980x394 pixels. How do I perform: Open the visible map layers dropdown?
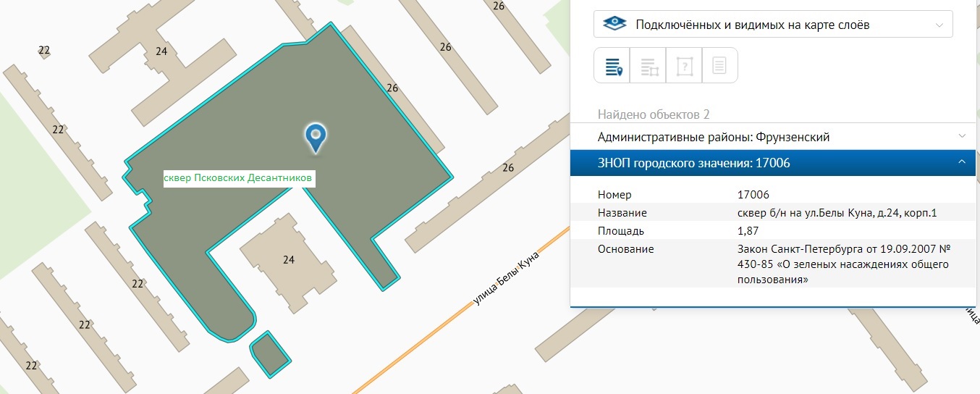[773, 25]
